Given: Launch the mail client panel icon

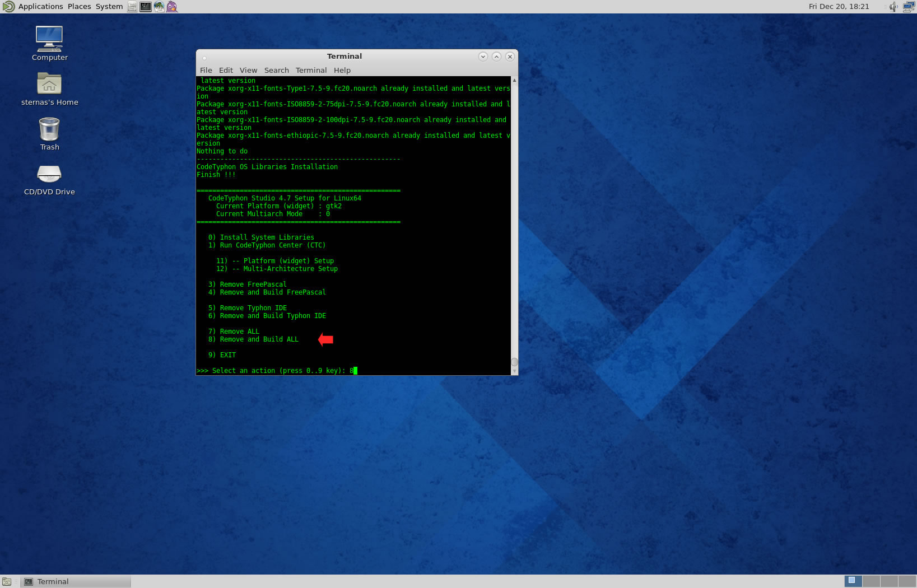Looking at the screenshot, I should click(159, 7).
